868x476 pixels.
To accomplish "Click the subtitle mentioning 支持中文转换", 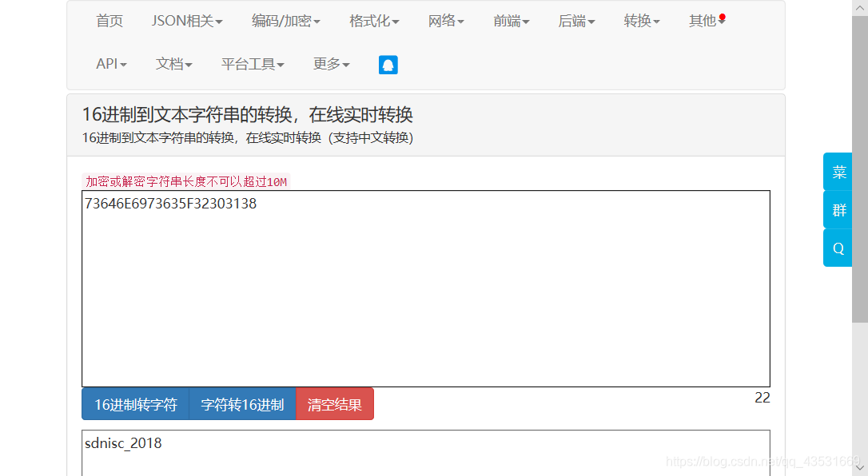I will coord(248,137).
